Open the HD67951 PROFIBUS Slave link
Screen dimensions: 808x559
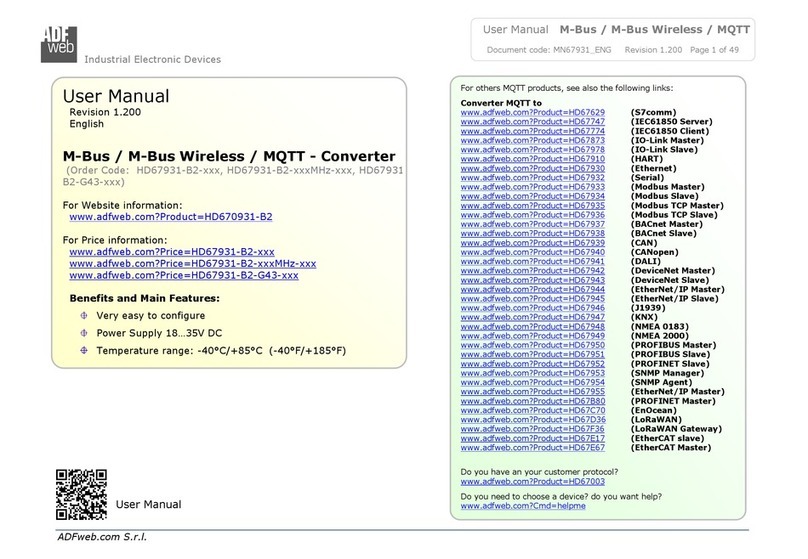533,354
